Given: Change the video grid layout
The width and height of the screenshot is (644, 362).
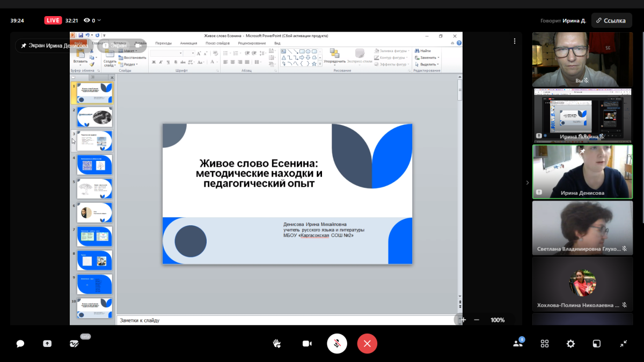Looking at the screenshot, I should pos(545,344).
